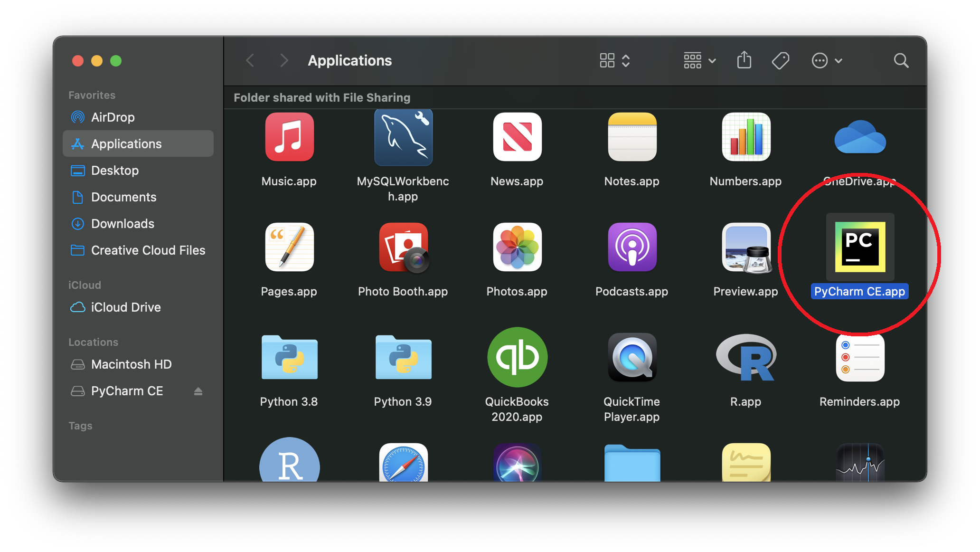Open the icon view switcher
The width and height of the screenshot is (980, 552).
tap(614, 60)
